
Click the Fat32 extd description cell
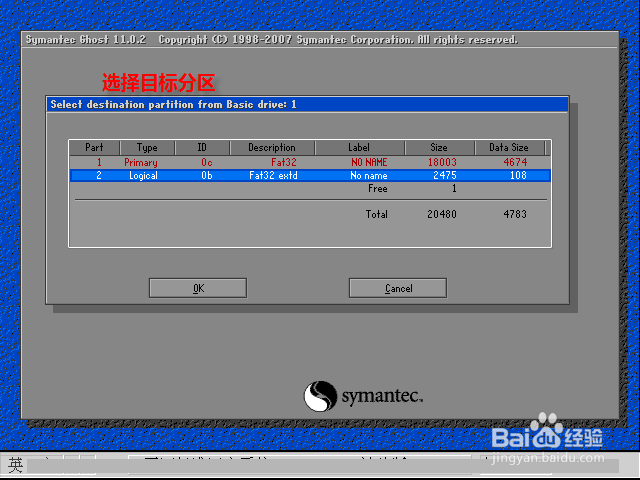click(273, 176)
